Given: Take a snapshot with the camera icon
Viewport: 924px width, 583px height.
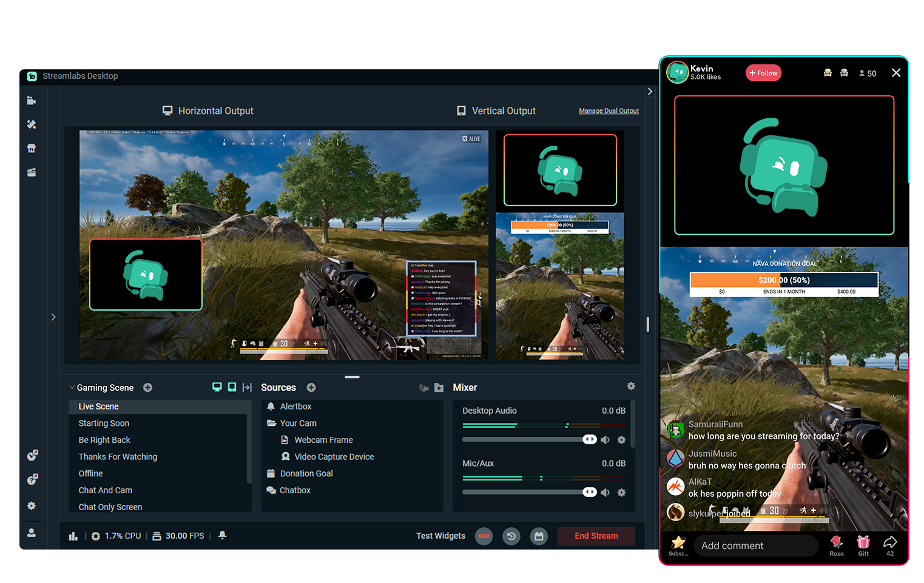Looking at the screenshot, I should [539, 536].
